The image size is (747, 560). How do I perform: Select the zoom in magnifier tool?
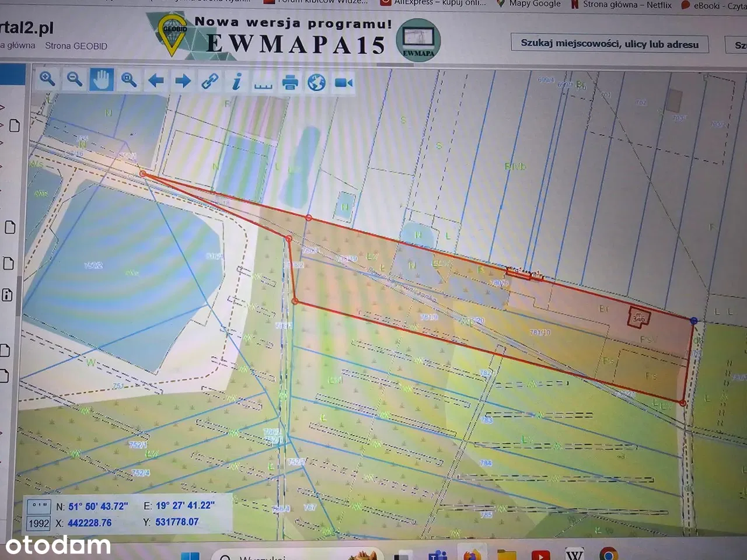pyautogui.click(x=47, y=79)
